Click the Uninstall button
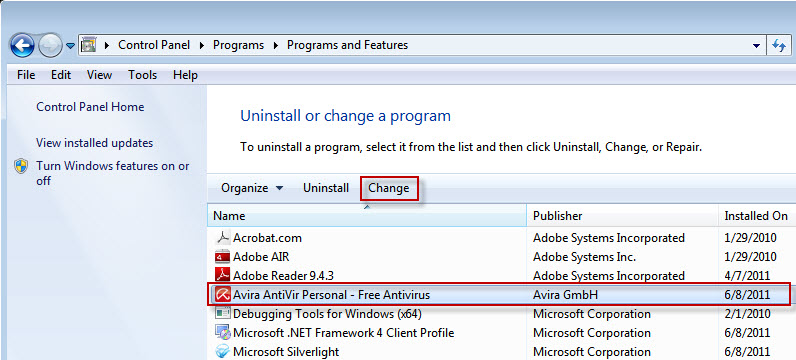 point(326,188)
